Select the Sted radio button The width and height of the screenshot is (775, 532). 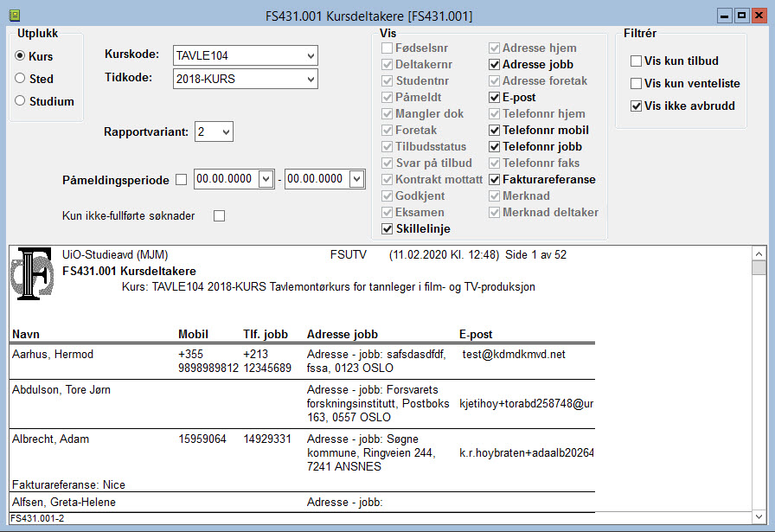(20, 78)
